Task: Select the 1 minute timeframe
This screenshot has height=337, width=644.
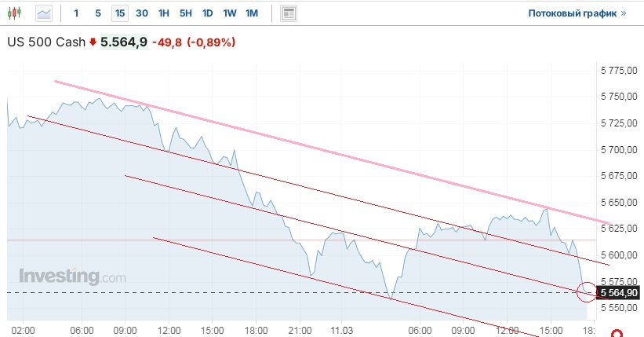Action: coord(76,13)
